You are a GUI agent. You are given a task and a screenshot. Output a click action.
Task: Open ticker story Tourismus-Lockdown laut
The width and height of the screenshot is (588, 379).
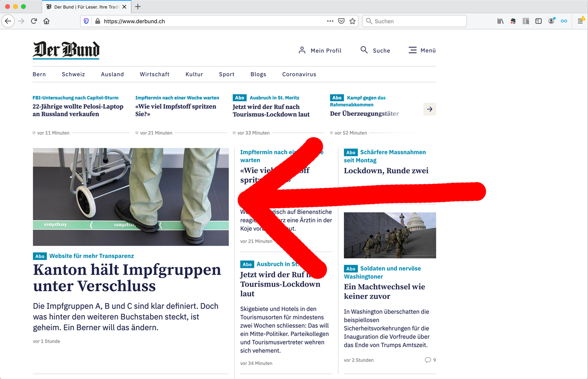[x=271, y=111]
